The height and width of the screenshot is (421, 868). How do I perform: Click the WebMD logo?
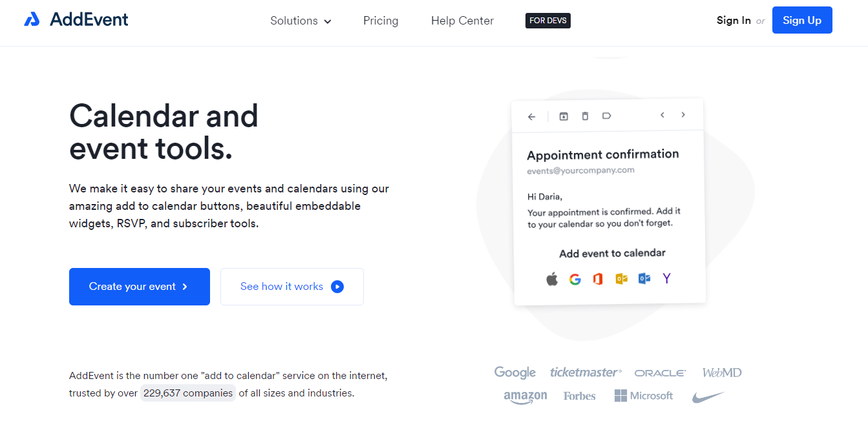722,373
